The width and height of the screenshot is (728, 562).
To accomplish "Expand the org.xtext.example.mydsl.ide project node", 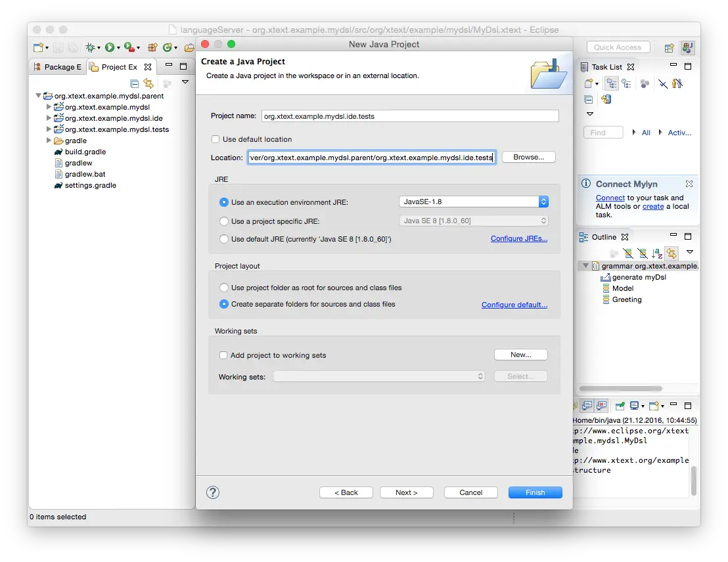I will click(x=49, y=118).
